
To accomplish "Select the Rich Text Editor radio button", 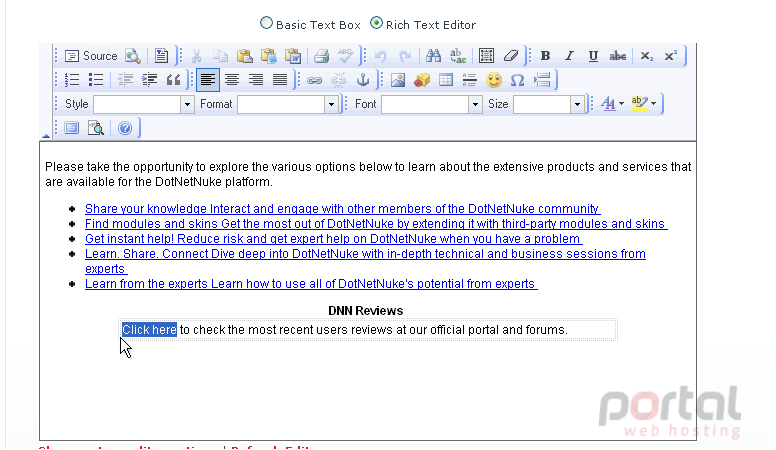I will [377, 23].
